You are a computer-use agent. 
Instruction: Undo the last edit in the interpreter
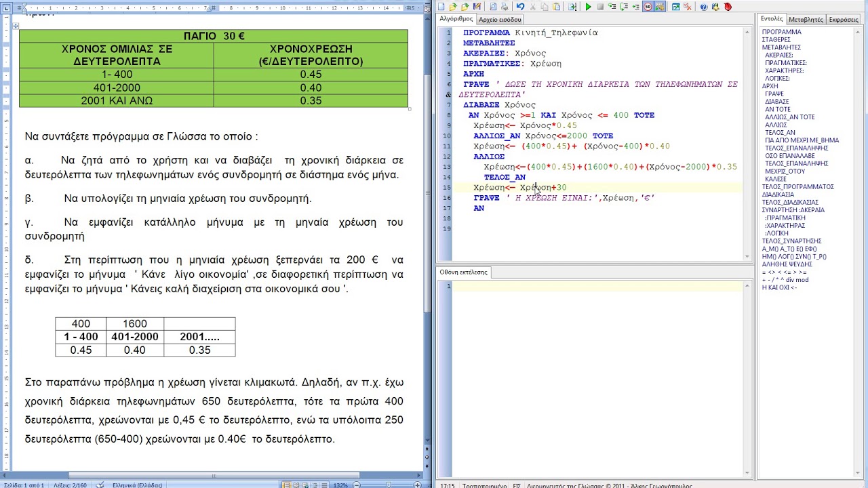pos(520,7)
